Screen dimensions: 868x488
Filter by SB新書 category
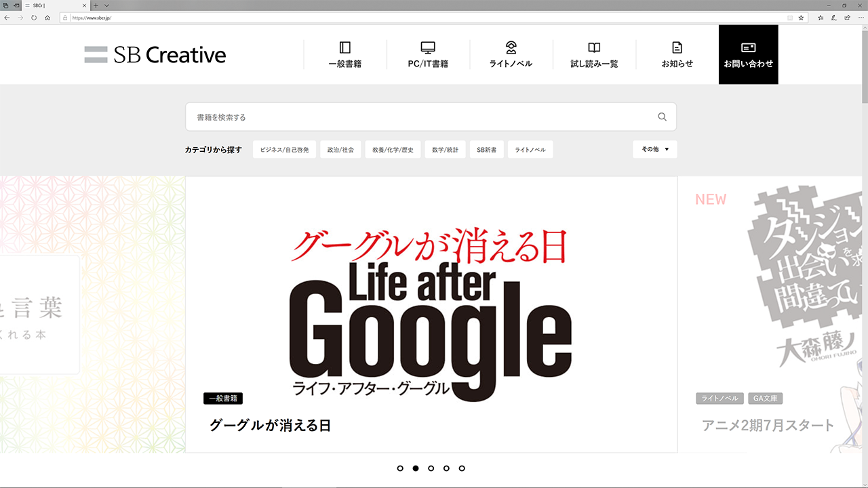487,149
